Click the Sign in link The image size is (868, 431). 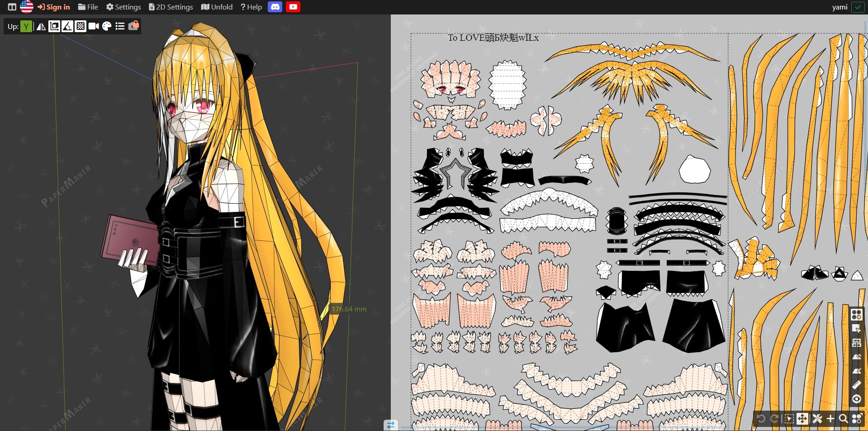(54, 7)
